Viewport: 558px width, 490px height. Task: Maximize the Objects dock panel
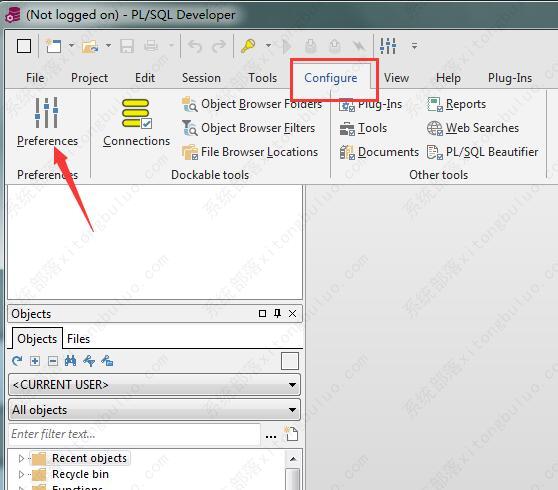coord(262,314)
